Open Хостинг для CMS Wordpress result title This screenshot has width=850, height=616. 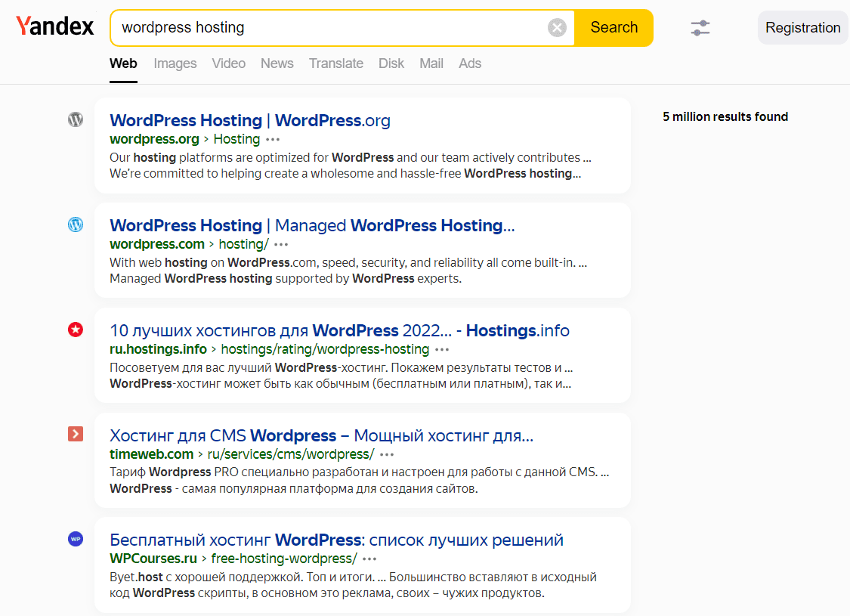(x=321, y=435)
